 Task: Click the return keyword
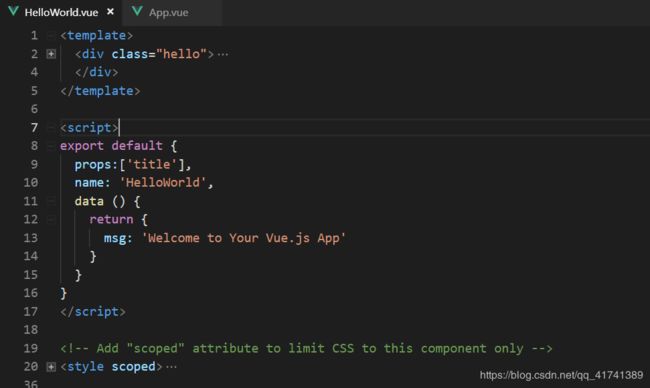click(111, 219)
